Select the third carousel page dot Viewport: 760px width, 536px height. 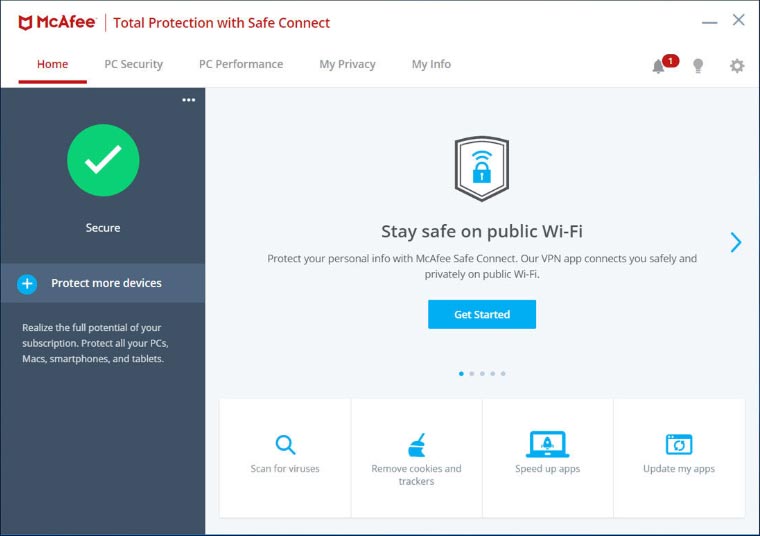click(x=482, y=374)
